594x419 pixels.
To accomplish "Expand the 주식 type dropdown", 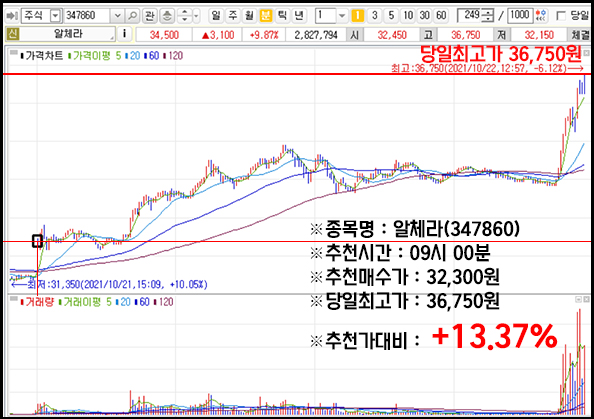I will pyautogui.click(x=56, y=16).
